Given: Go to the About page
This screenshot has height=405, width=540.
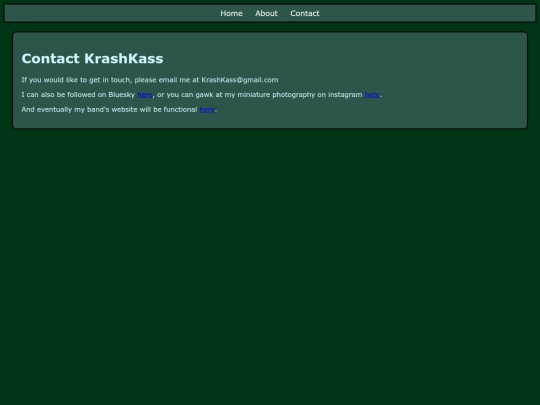Looking at the screenshot, I should pos(266,13).
